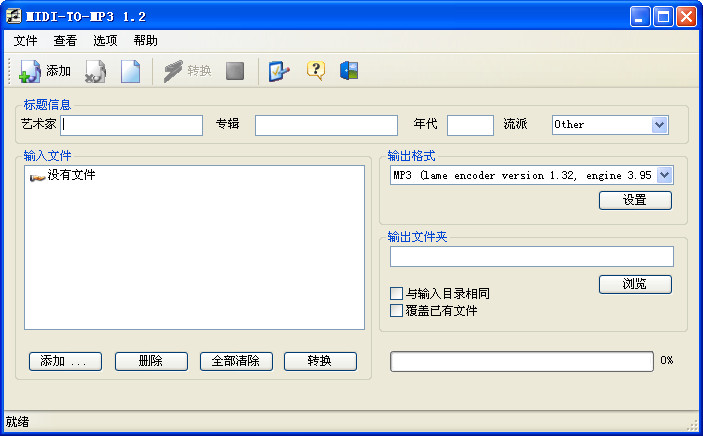The width and height of the screenshot is (703, 436).
Task: Click the Add file toolbar icon
Action: coord(30,71)
